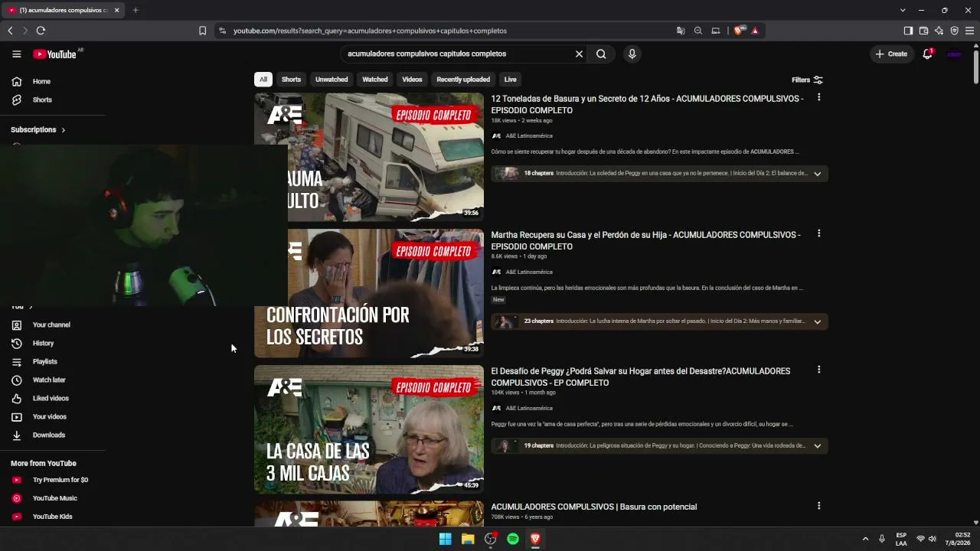This screenshot has height=551, width=980.
Task: Open the account avatar menu
Action: (x=954, y=54)
